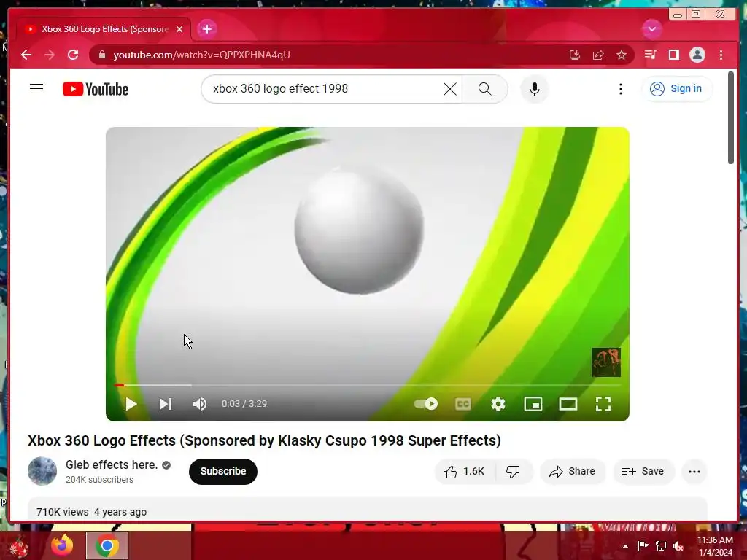Open the player settings gear
747x560 pixels.
(498, 404)
